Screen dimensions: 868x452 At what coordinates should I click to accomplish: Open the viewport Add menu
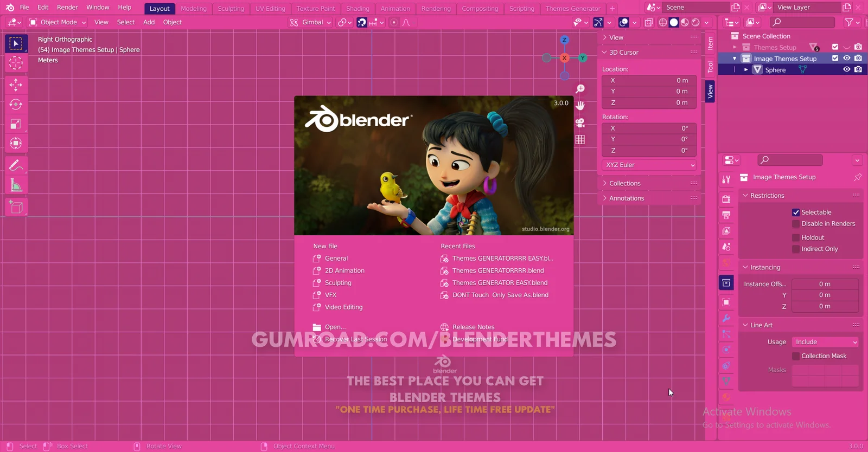click(149, 22)
